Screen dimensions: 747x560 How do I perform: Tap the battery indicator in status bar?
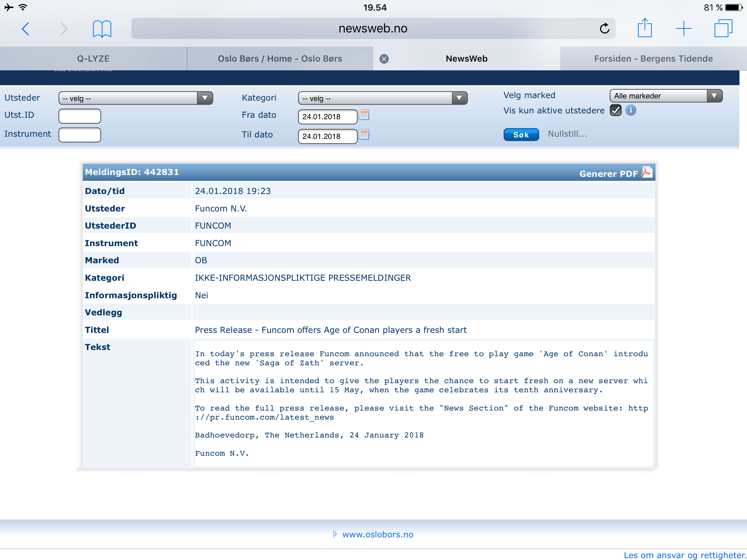[x=734, y=7]
